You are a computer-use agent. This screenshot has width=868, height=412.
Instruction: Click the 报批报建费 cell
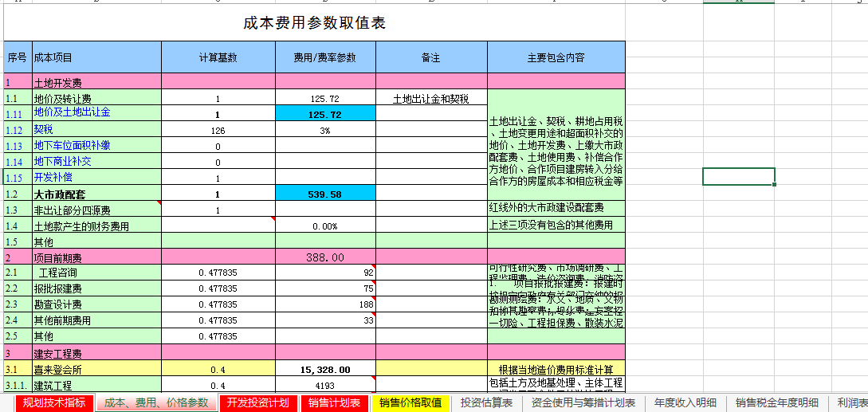[97, 288]
